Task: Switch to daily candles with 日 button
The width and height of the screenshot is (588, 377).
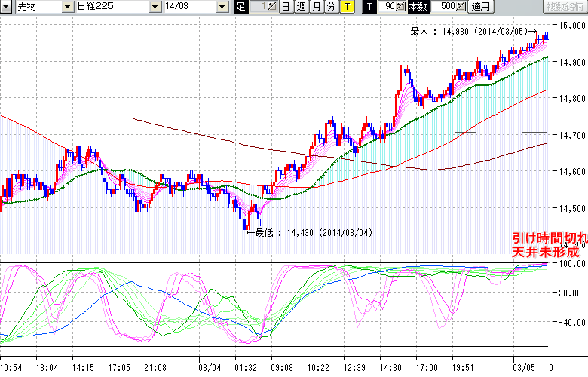Action: point(285,7)
